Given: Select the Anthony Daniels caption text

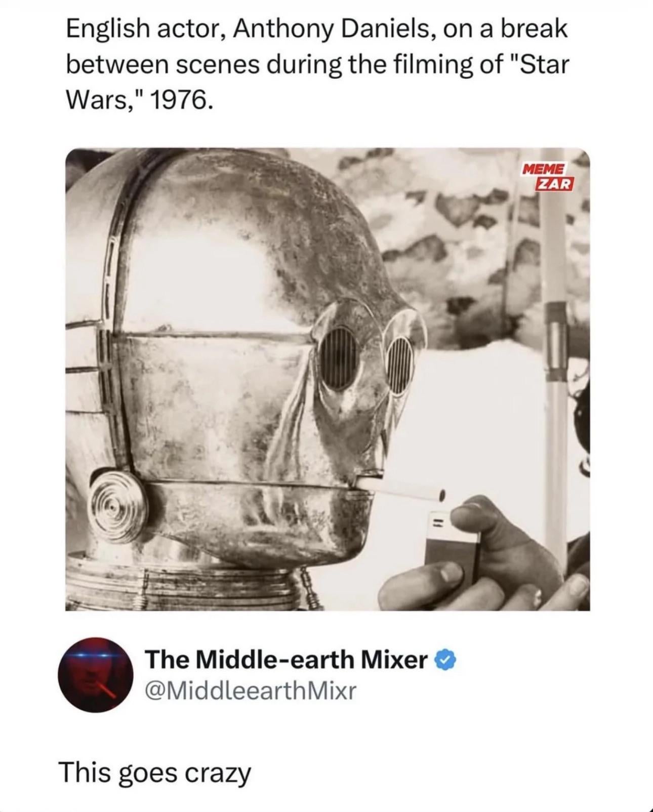Looking at the screenshot, I should coord(317,65).
